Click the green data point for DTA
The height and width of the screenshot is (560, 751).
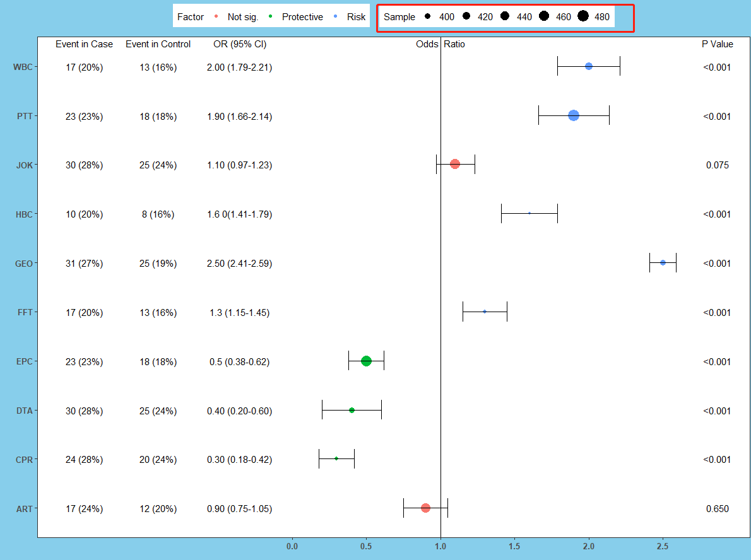tap(352, 410)
